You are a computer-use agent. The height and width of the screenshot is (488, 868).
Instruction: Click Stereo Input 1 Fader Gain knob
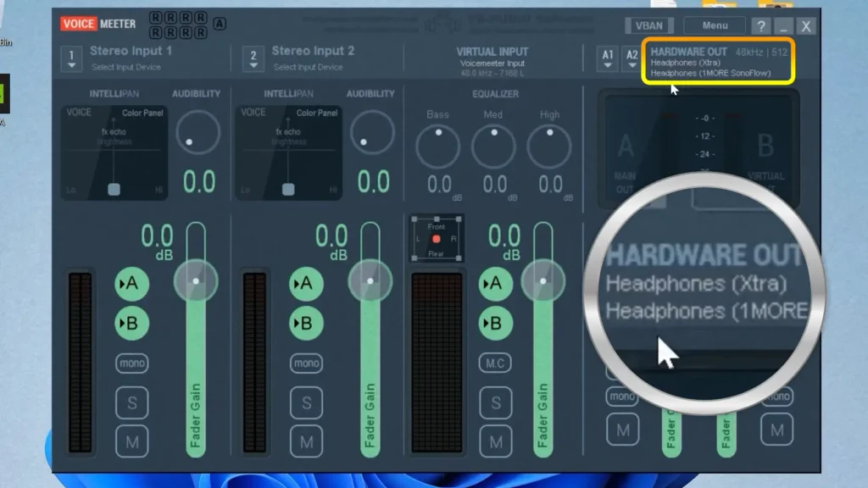[196, 281]
